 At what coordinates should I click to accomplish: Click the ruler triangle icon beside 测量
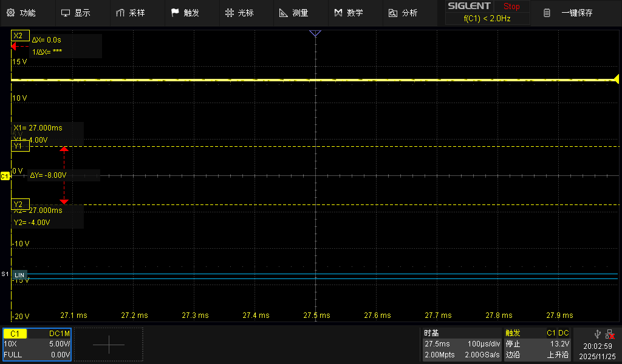pyautogui.click(x=284, y=13)
